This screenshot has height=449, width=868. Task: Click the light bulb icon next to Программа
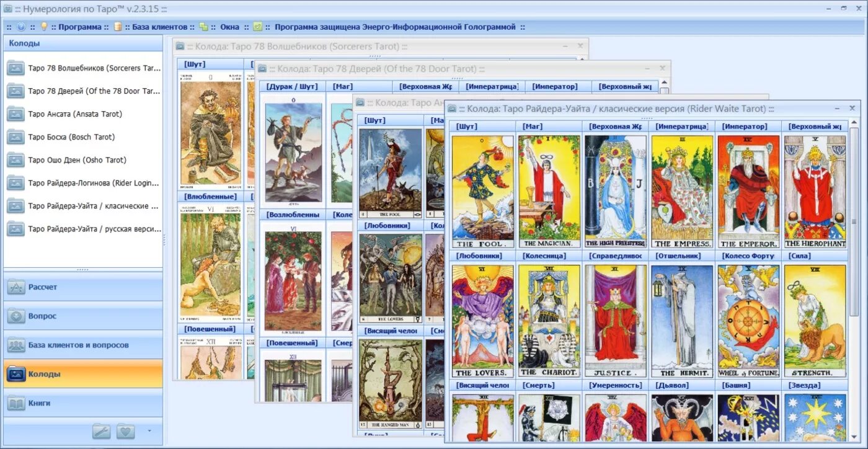44,27
